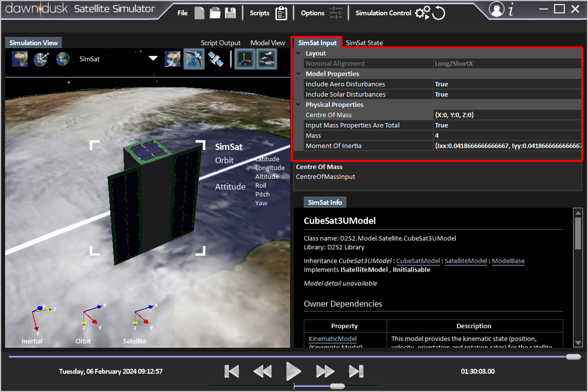Image resolution: width=588 pixels, height=392 pixels.
Task: Switch to the SimSat State tab
Action: pos(364,43)
